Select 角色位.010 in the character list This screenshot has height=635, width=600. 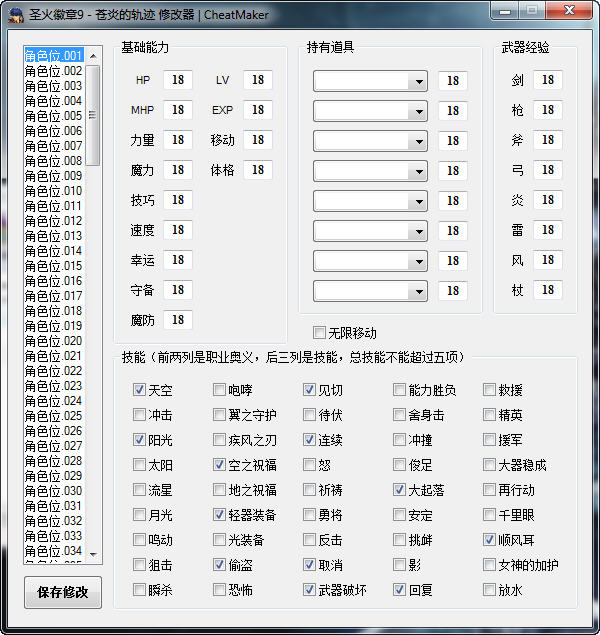coord(53,191)
